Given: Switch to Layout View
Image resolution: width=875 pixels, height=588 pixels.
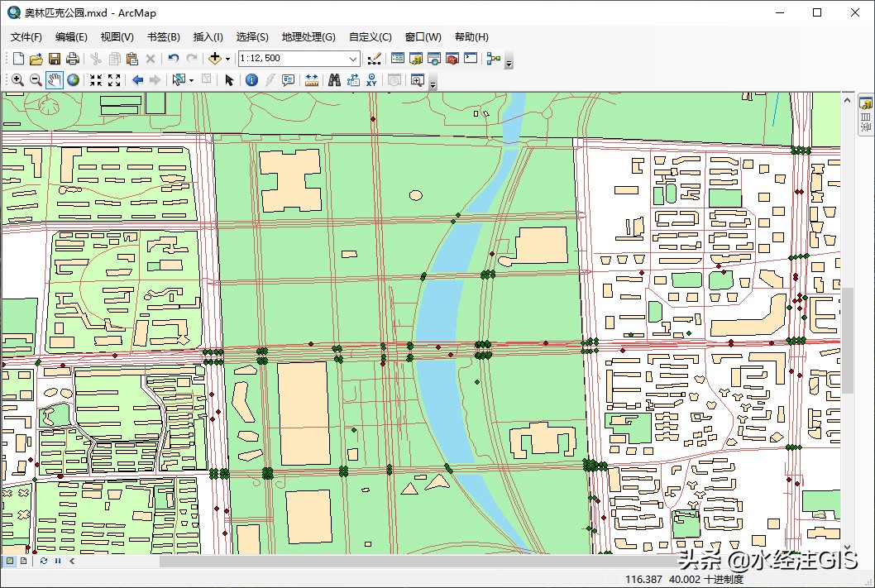Looking at the screenshot, I should (x=23, y=561).
